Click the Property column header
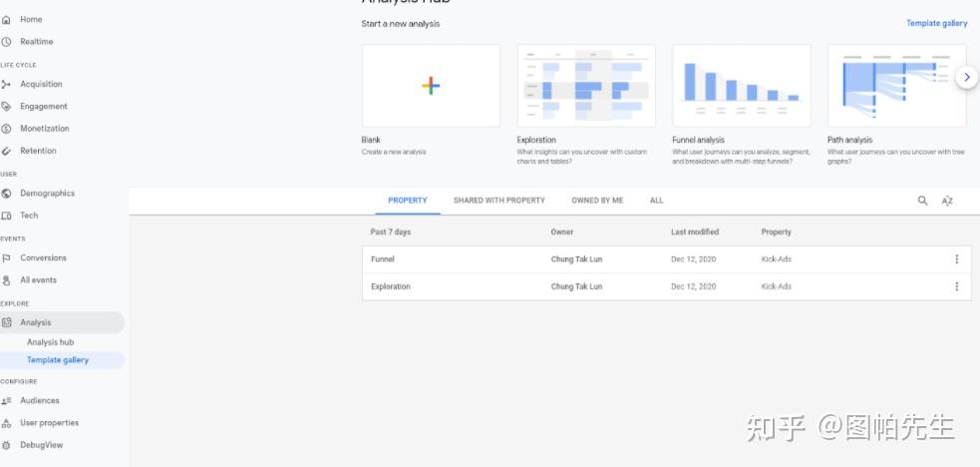The height and width of the screenshot is (467, 980). tap(776, 232)
